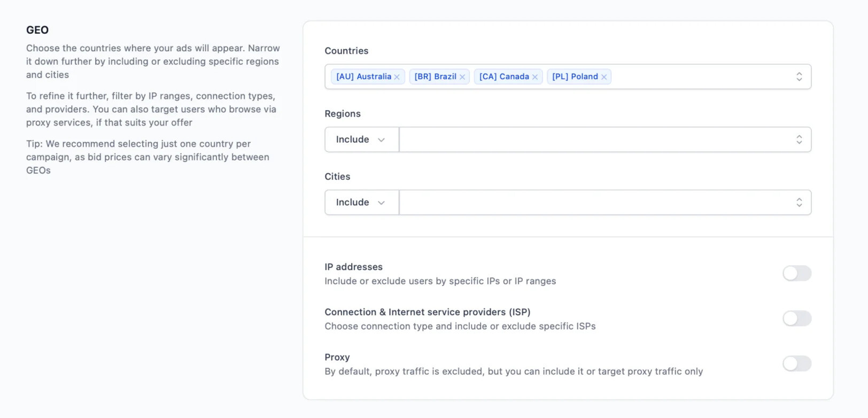Remove the Canada country tag
The height and width of the screenshot is (418, 868).
point(535,77)
